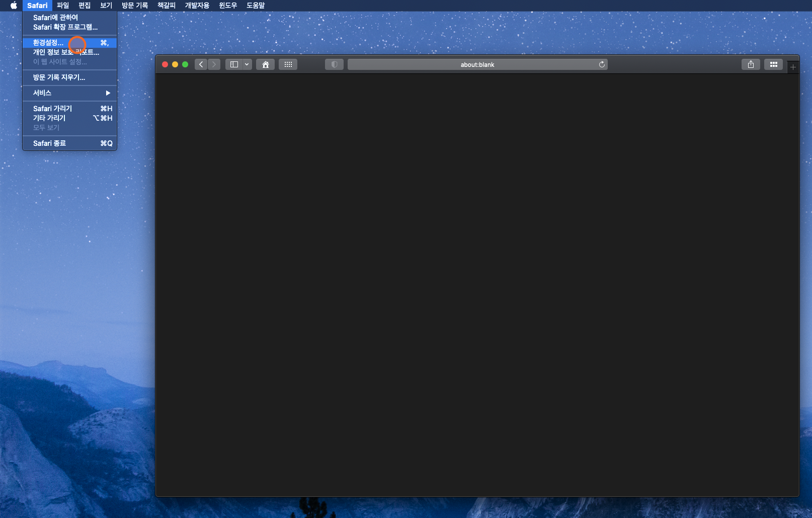Screen dimensions: 812x518
Task: Open the 보기 menu
Action: [x=106, y=6]
